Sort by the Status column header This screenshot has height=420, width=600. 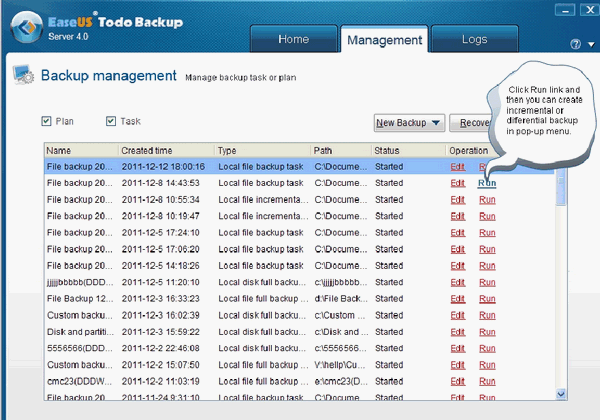pos(408,151)
